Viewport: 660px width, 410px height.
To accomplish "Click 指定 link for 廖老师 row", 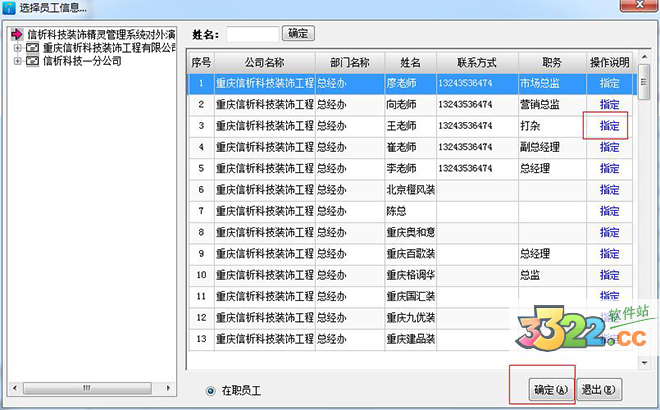I will coord(609,83).
